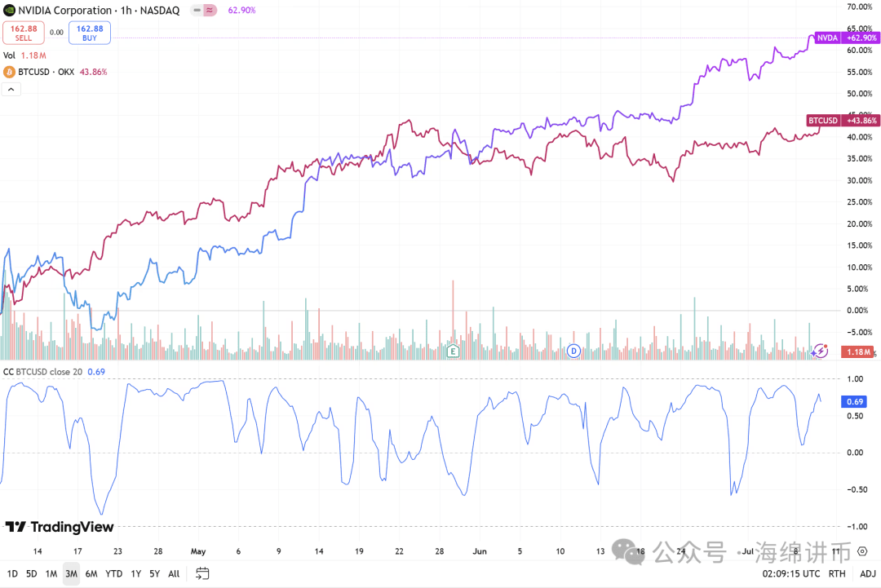Open the NVIDIA Corporation symbol selector
Image resolution: width=881 pixels, height=588 pixels.
click(x=64, y=11)
